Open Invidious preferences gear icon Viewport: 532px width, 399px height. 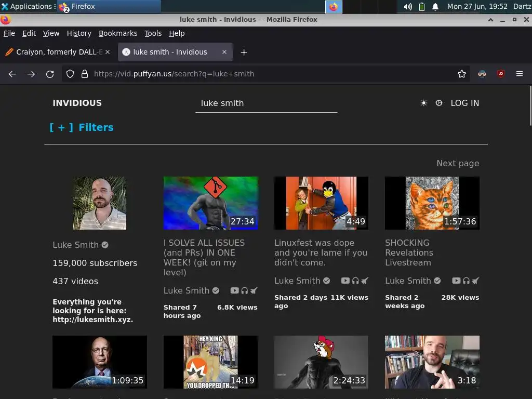coord(438,103)
